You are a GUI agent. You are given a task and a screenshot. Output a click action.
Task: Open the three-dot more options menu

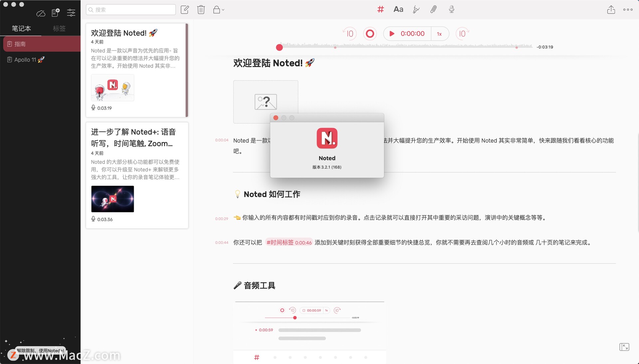628,10
